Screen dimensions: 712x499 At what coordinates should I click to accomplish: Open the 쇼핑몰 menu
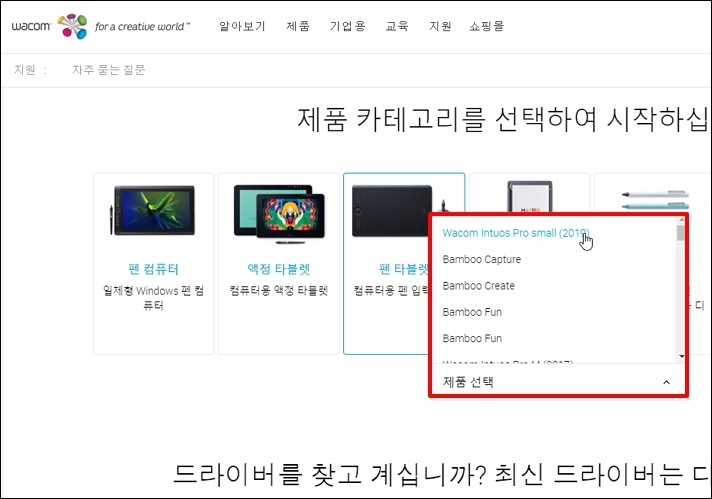coord(487,26)
